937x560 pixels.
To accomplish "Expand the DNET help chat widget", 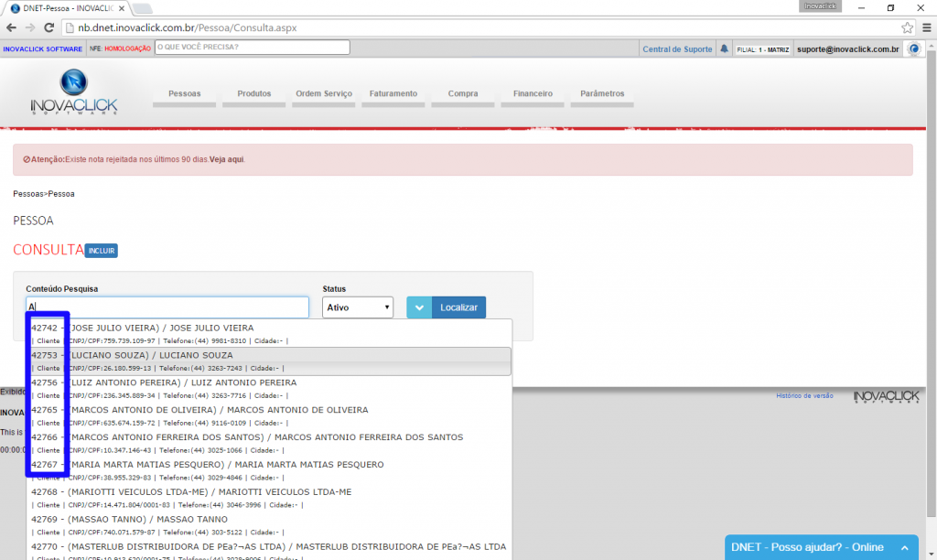I will (820, 547).
